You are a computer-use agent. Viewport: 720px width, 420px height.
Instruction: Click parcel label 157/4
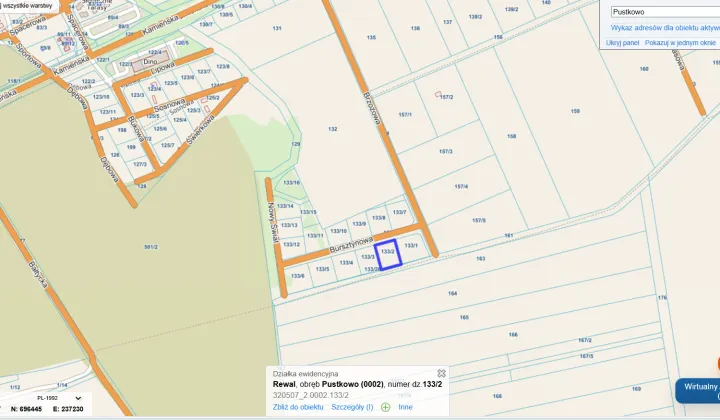click(x=461, y=186)
